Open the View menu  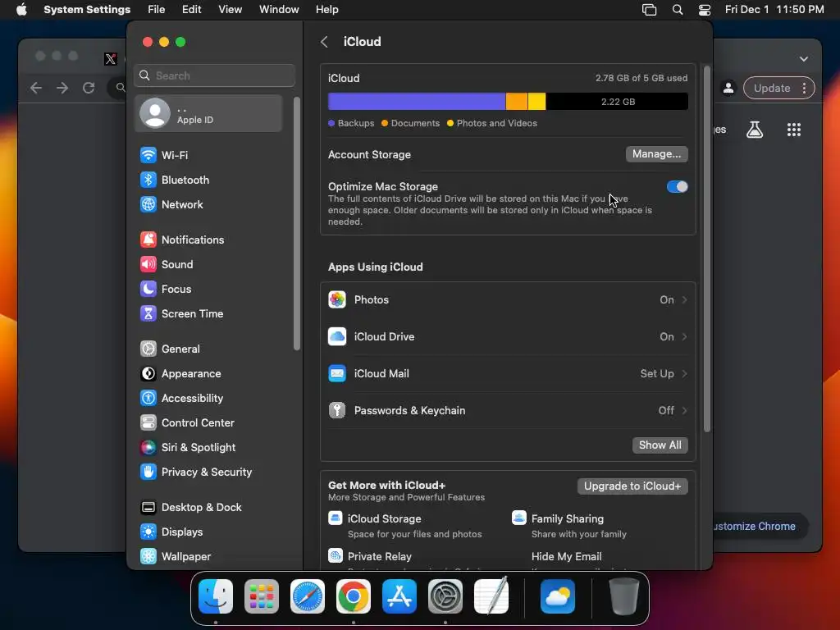pos(231,10)
